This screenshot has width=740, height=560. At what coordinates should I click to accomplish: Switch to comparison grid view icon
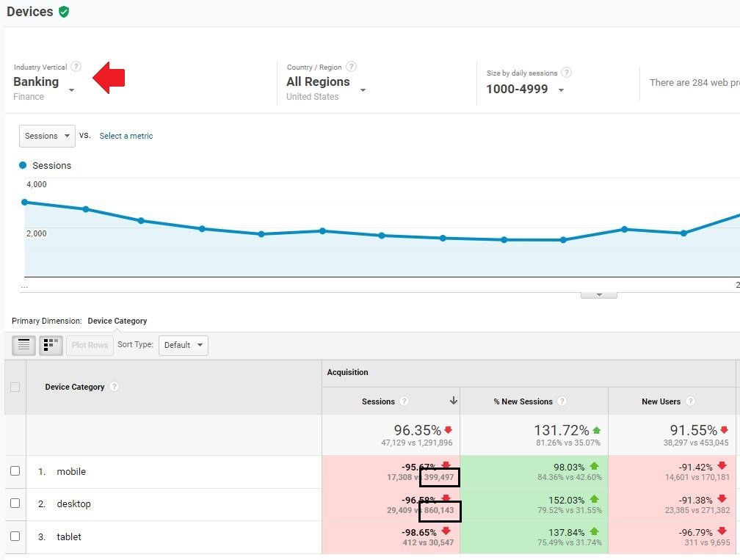pos(51,346)
